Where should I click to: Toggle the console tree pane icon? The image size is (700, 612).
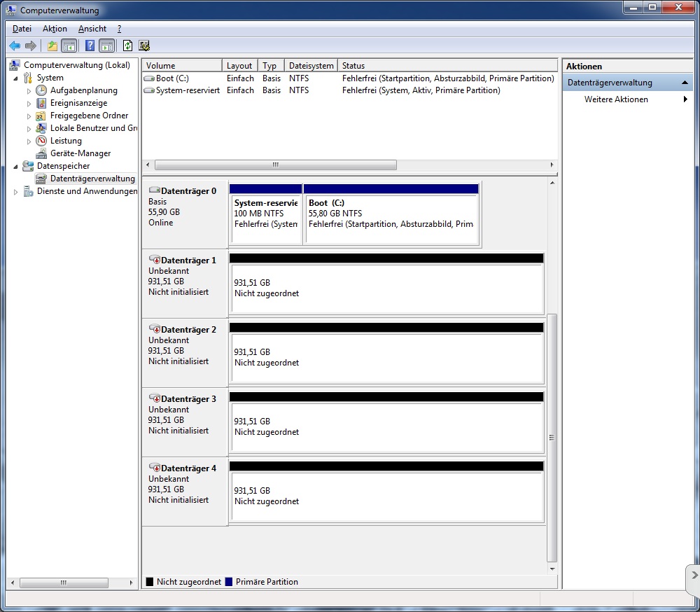tap(69, 46)
